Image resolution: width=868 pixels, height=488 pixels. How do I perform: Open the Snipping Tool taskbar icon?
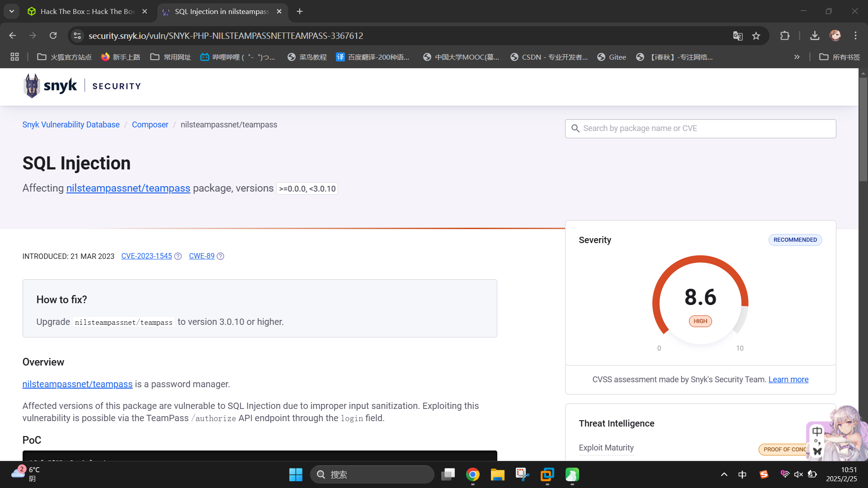pyautogui.click(x=523, y=474)
